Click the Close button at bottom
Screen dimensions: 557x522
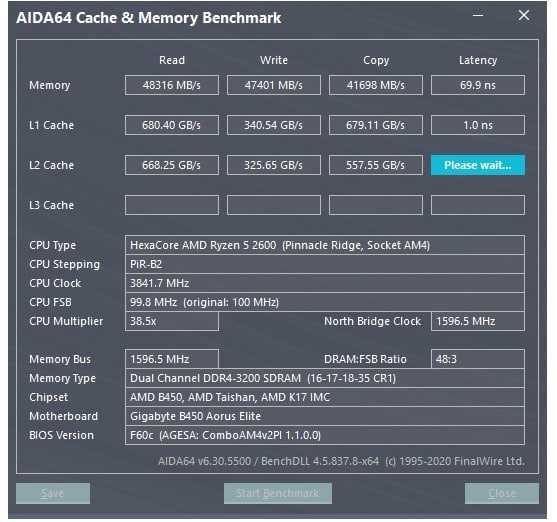point(502,493)
